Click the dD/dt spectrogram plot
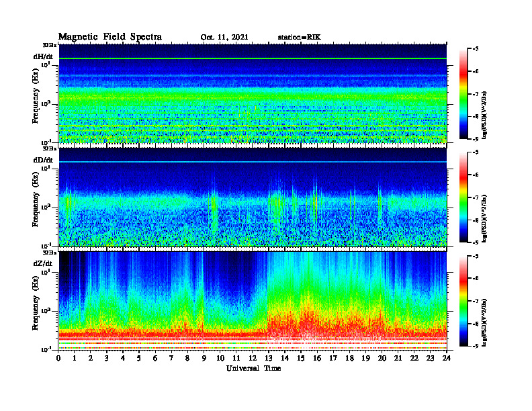This screenshot has width=532, height=411. 253,197
